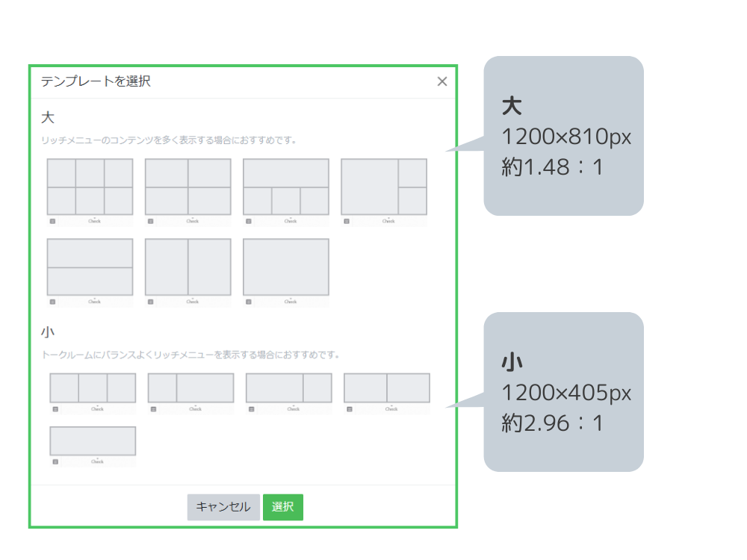Screen dimensions: 747x560
Task: Click keyboard icon under large single-panel template
Action: coord(248,302)
